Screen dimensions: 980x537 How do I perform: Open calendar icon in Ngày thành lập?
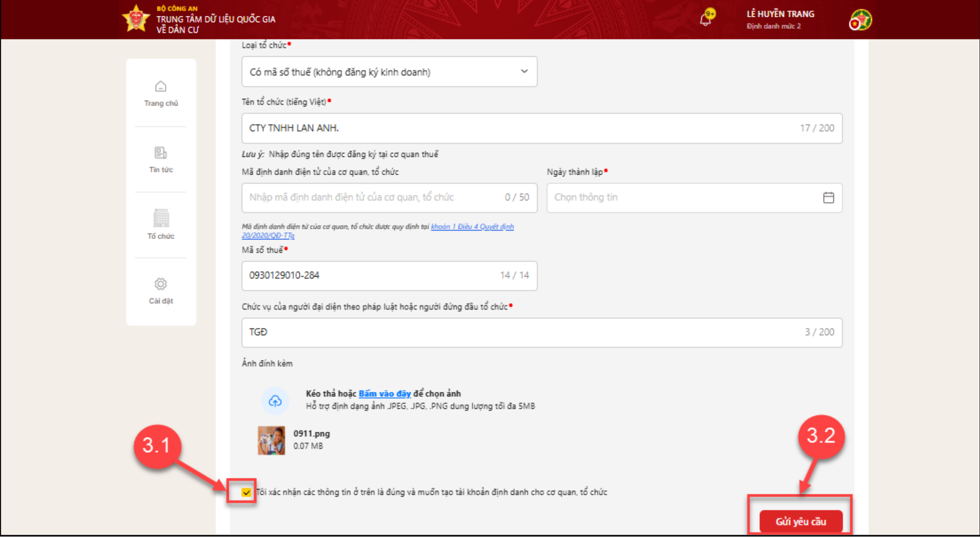(828, 197)
